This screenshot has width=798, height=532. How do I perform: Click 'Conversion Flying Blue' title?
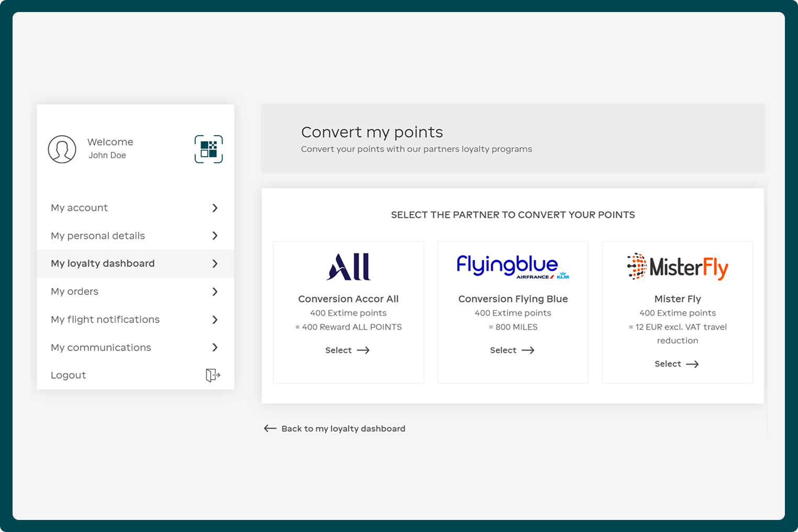click(513, 299)
